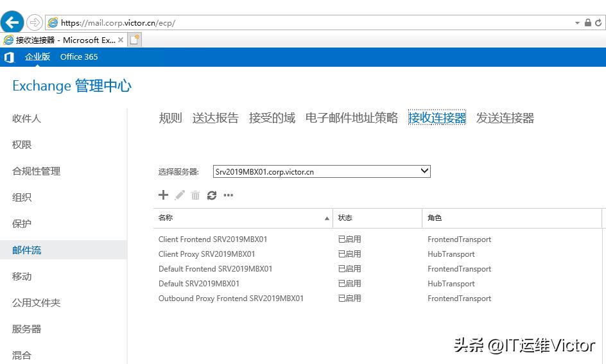Go to the 电子邮件地址策略 tab
This screenshot has height=364, width=606.
click(x=352, y=118)
